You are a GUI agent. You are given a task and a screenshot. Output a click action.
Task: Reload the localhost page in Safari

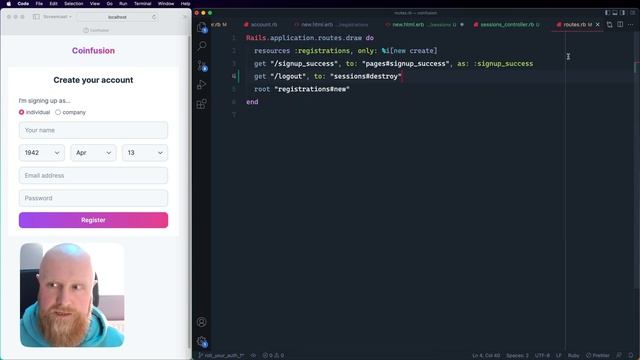click(x=154, y=17)
